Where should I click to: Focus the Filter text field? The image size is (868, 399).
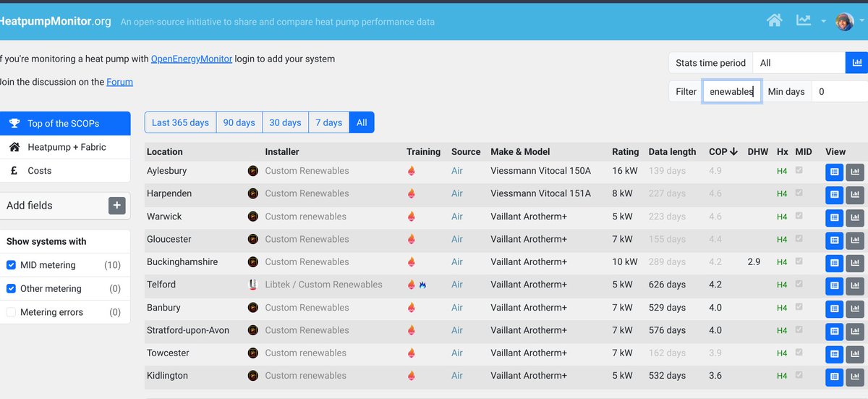click(731, 91)
